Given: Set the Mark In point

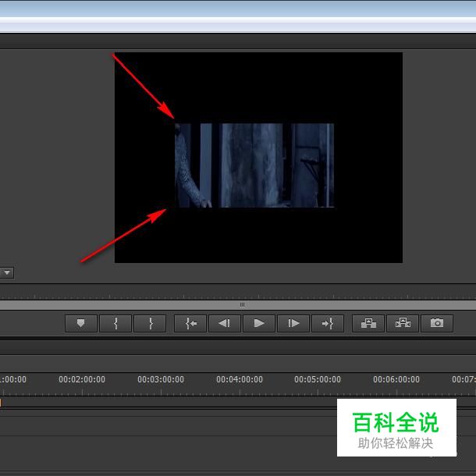Looking at the screenshot, I should point(115,323).
